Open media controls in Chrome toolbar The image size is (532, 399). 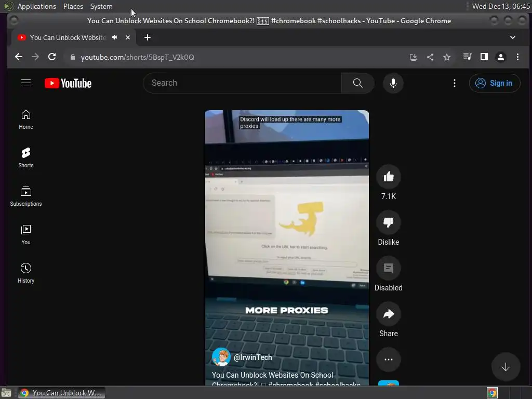point(467,57)
